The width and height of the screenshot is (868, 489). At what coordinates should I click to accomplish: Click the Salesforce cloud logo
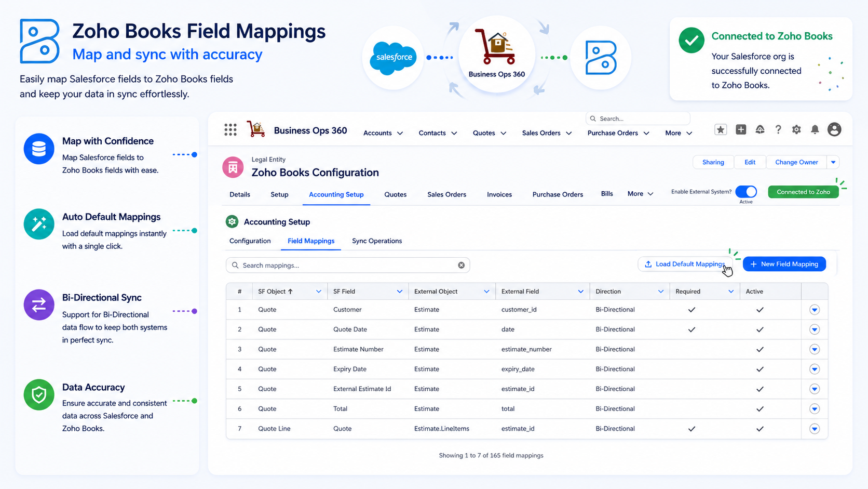click(x=393, y=58)
